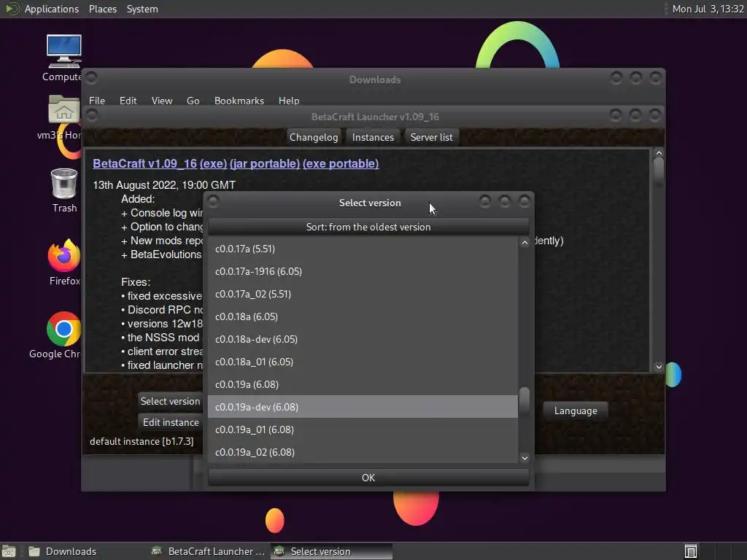Open the Computer desktop icon
Image resolution: width=747 pixels, height=560 pixels.
64,51
